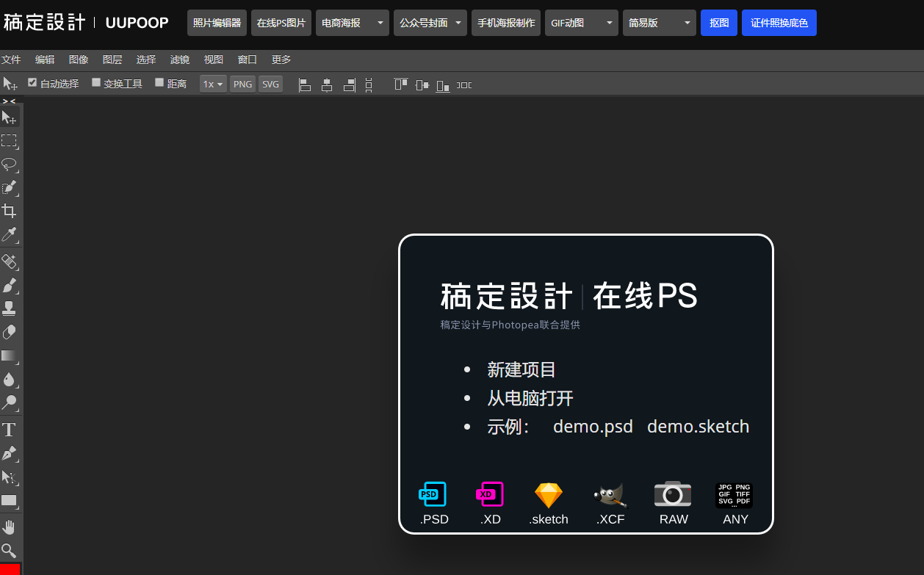
Task: Select the Magic Wand quick selection tool
Action: (10, 188)
